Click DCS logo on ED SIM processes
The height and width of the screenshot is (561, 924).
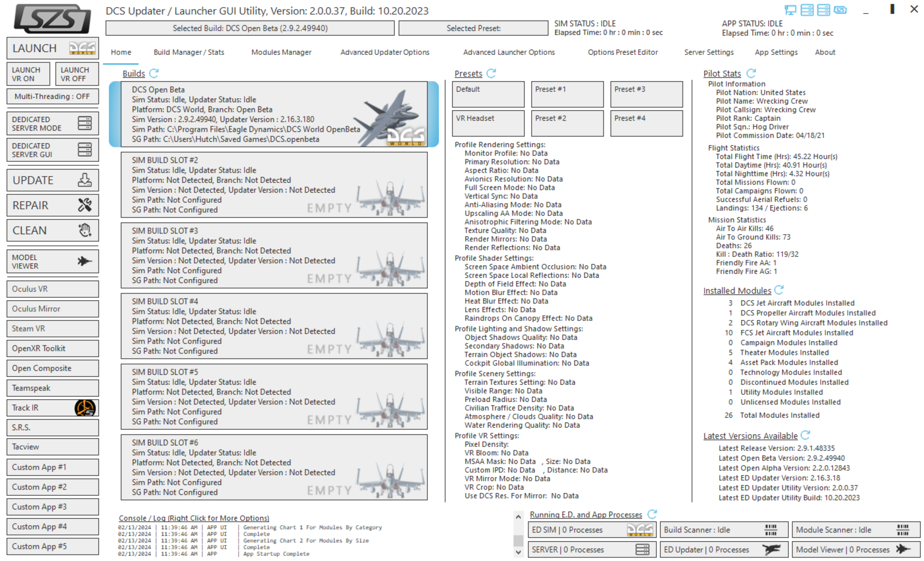click(640, 530)
